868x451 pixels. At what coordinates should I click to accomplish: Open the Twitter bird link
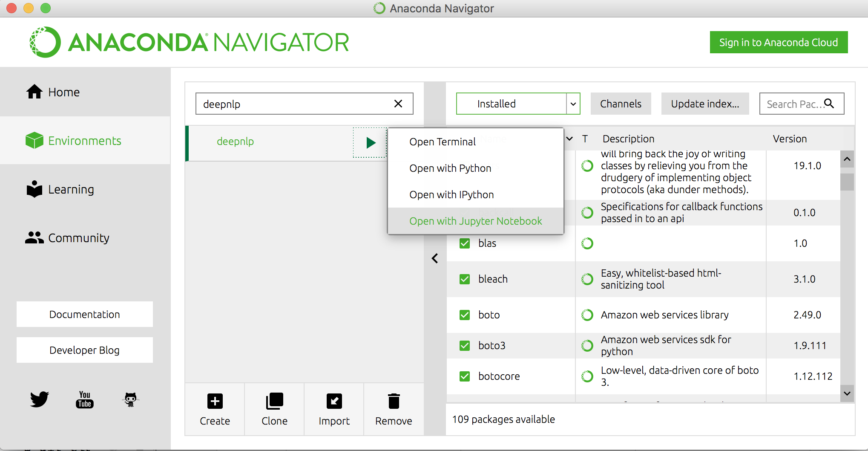[x=40, y=399]
